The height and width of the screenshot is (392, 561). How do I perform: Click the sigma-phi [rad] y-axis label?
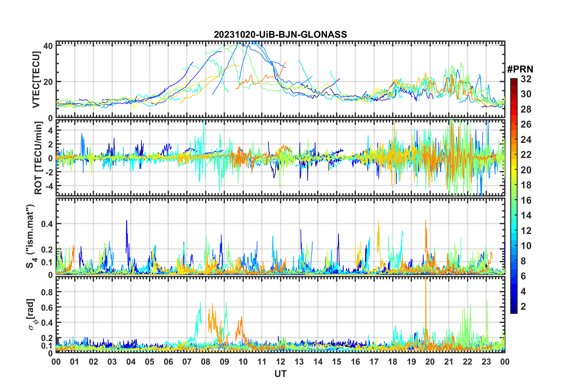pyautogui.click(x=32, y=314)
